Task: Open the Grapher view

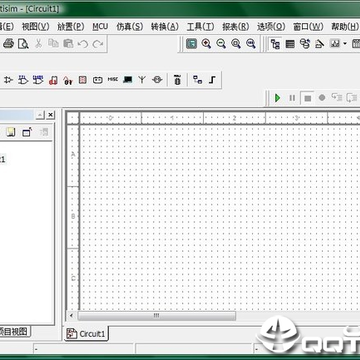Action: (x=335, y=44)
